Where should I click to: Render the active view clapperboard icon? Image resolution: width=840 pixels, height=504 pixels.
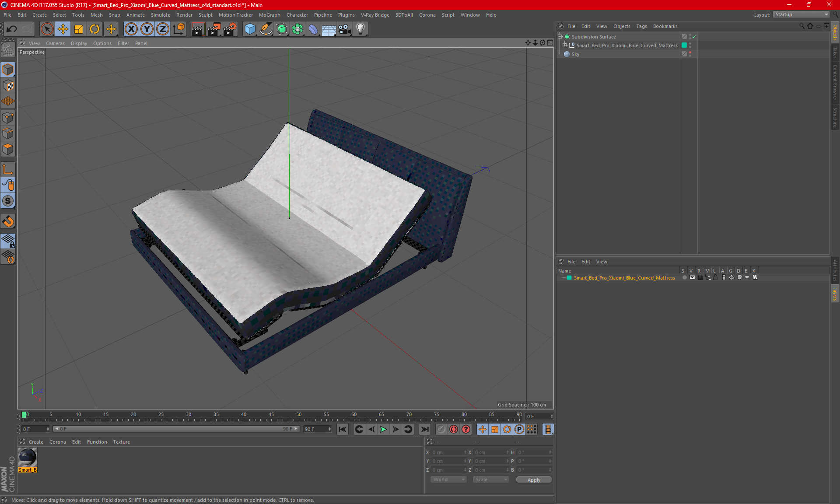click(198, 29)
